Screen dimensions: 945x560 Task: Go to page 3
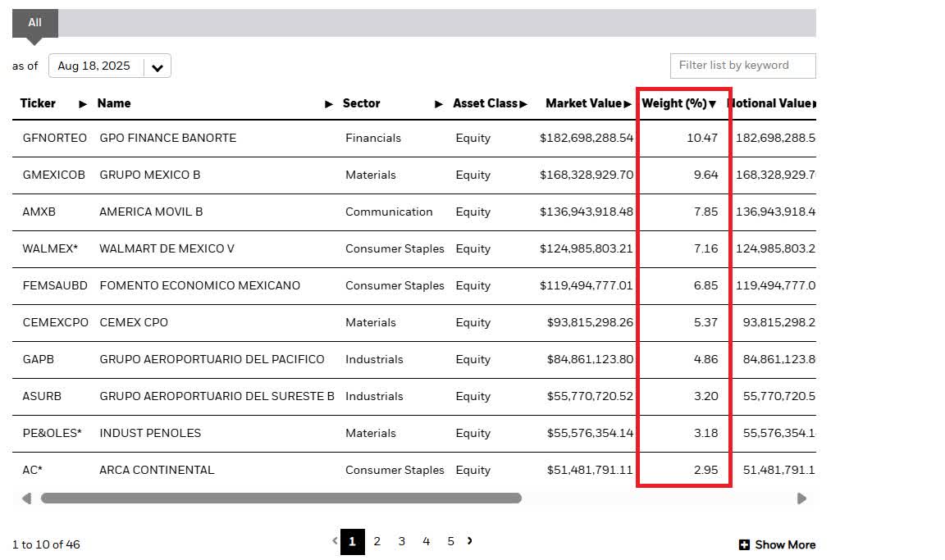(402, 541)
